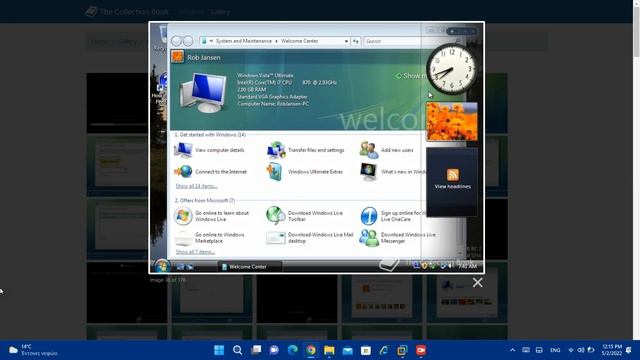Click the orange flowers slideshow gadget
This screenshot has width=640, height=360.
452,122
